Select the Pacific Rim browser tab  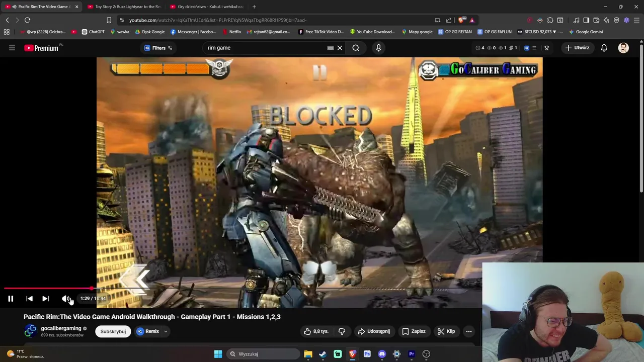tap(42, 7)
